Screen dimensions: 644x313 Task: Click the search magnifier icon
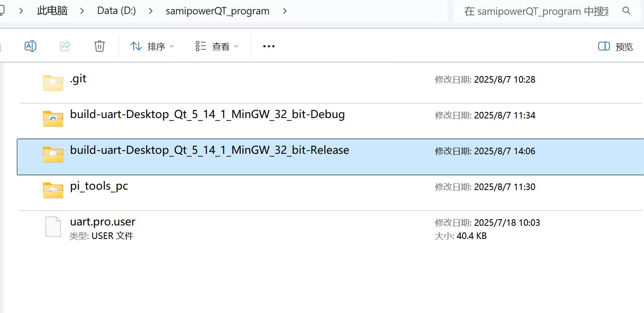626,11
